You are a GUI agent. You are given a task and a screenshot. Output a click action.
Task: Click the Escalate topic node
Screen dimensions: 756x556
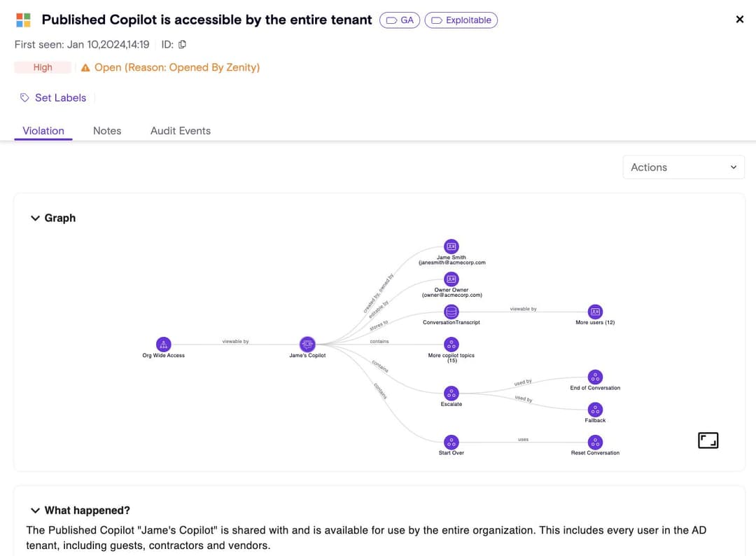click(451, 394)
